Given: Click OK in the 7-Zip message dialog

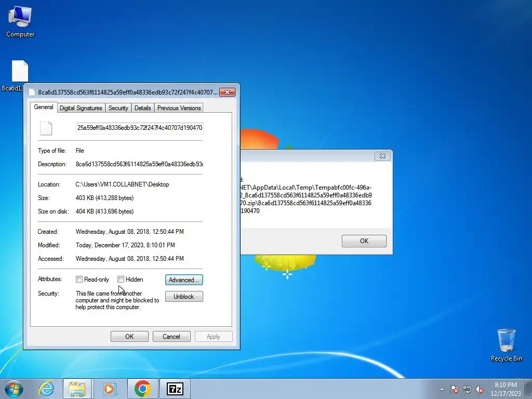Looking at the screenshot, I should (364, 241).
